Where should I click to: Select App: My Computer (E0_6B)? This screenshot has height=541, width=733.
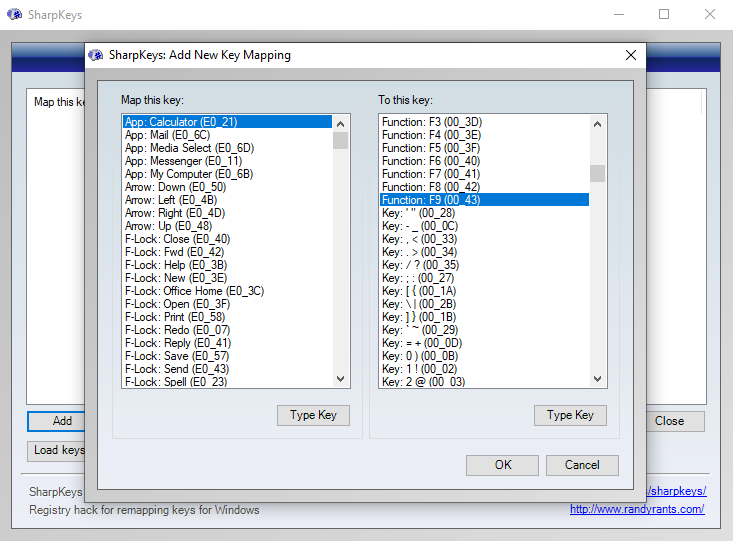click(228, 174)
